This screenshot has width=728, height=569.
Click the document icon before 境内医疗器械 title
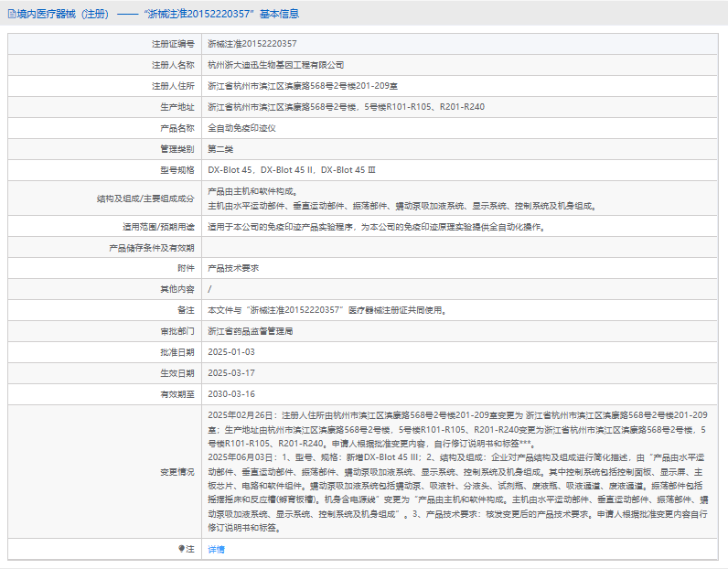12,14
